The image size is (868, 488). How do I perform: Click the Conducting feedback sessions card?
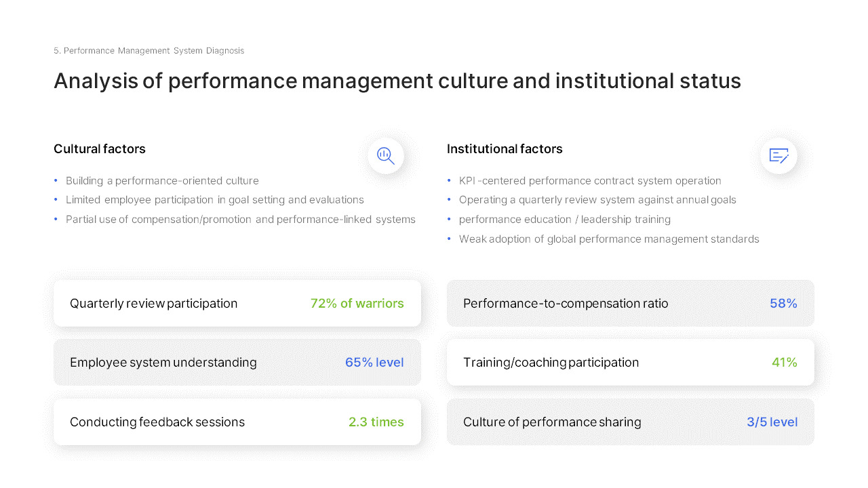point(237,422)
